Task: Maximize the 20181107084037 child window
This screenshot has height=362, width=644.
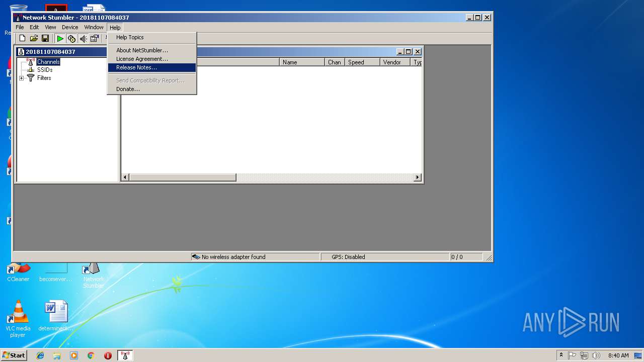Action: click(x=409, y=52)
